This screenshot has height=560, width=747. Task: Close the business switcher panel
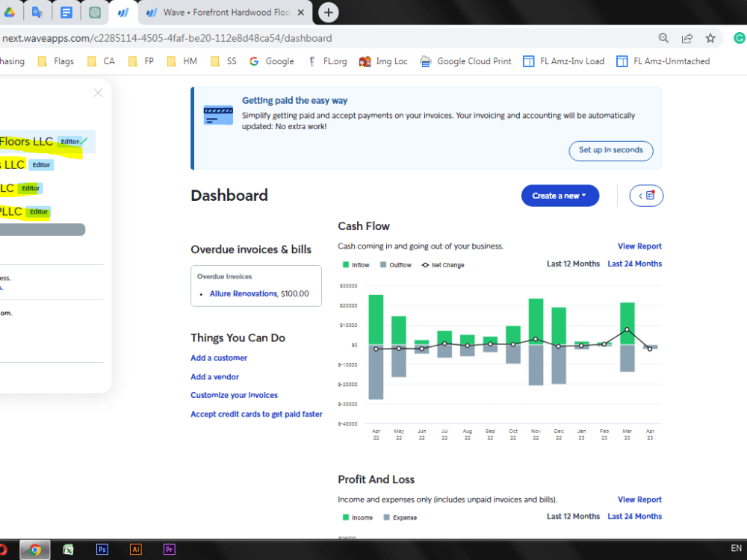pyautogui.click(x=98, y=93)
